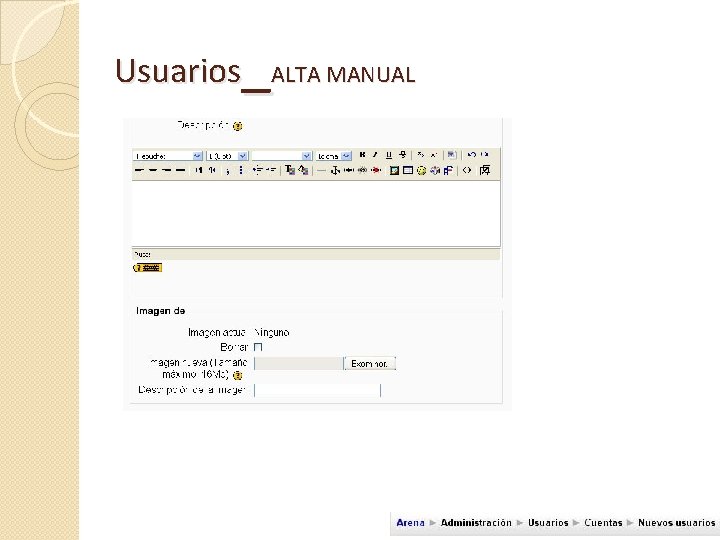The height and width of the screenshot is (540, 720).
Task: Click the Examinar browse button
Action: (x=370, y=364)
